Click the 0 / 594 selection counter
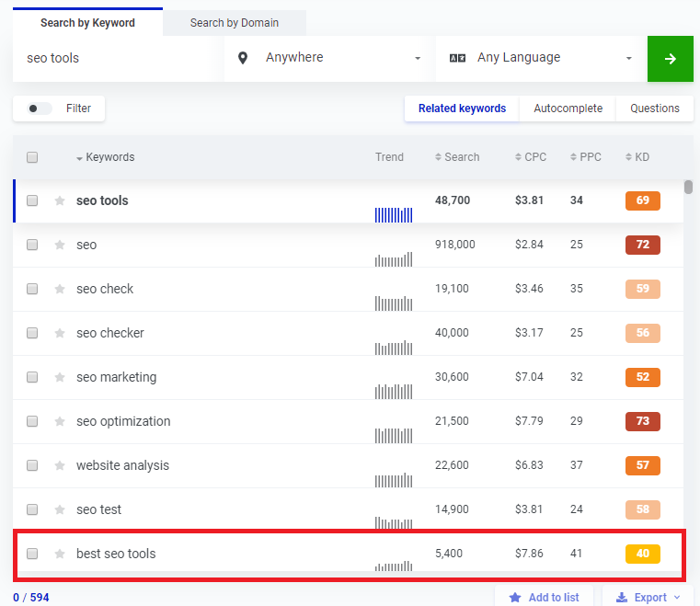This screenshot has width=700, height=606. click(30, 598)
